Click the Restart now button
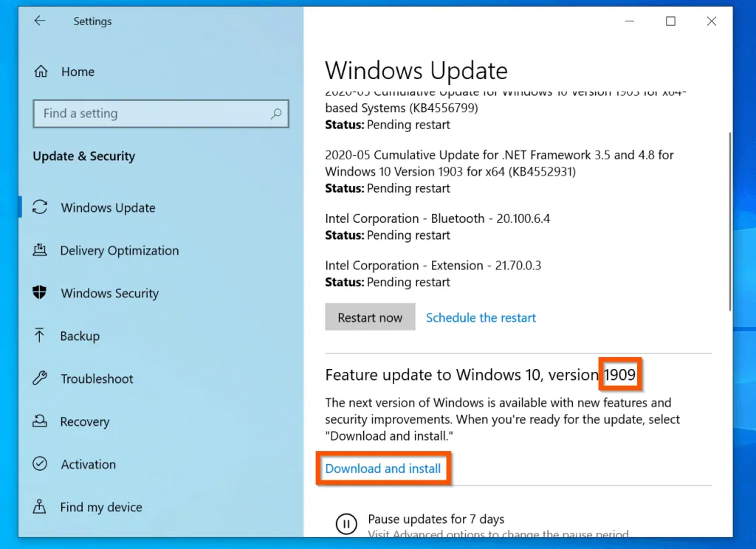This screenshot has height=549, width=756. click(370, 317)
